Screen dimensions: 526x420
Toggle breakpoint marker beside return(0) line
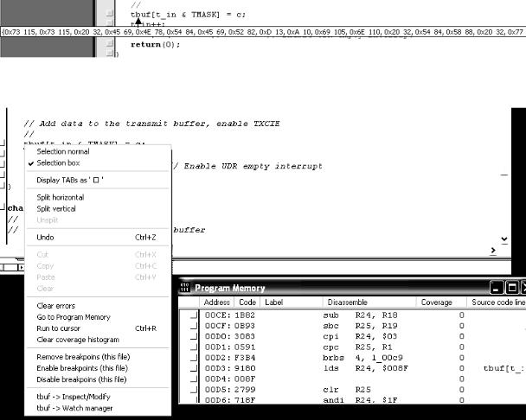[x=109, y=43]
